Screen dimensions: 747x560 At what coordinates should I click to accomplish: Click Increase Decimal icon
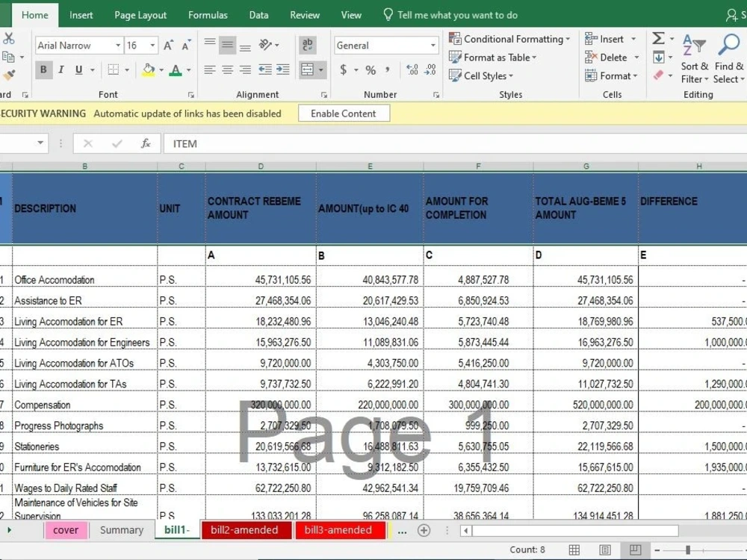pyautogui.click(x=412, y=70)
